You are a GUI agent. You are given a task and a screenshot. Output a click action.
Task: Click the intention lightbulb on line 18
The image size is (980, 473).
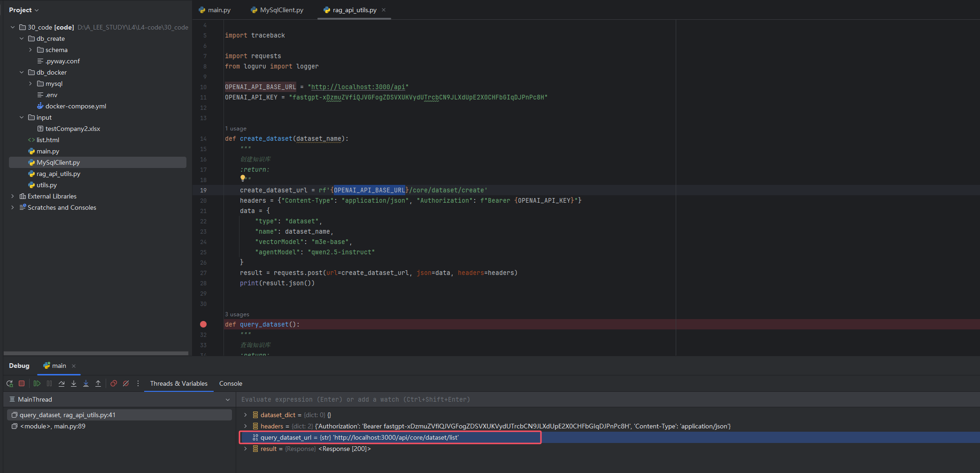pyautogui.click(x=243, y=178)
